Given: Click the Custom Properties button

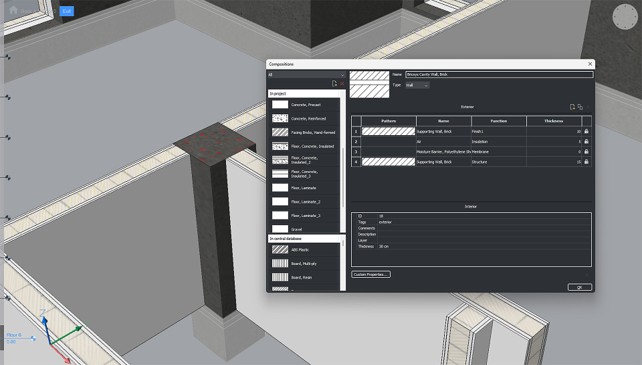Looking at the screenshot, I should [x=371, y=274].
